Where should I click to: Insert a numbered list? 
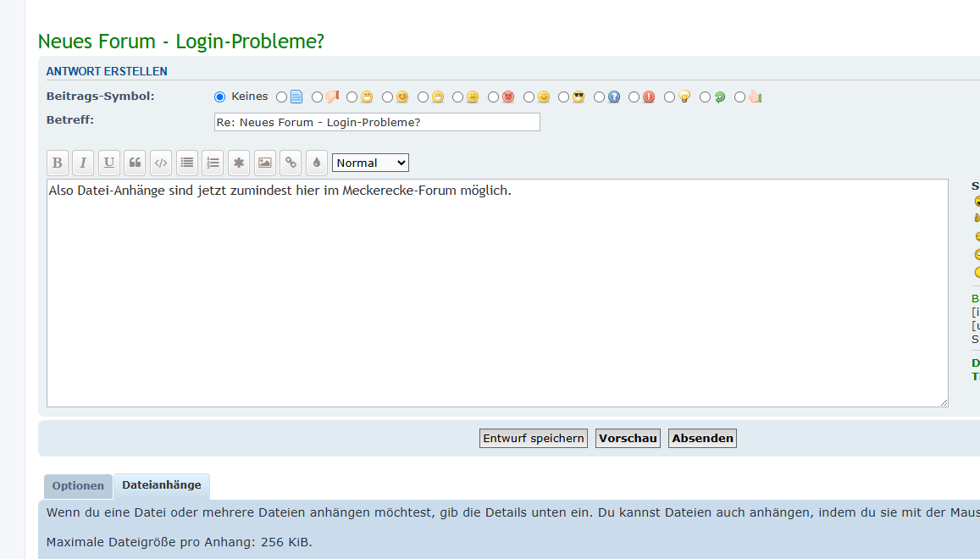(x=213, y=163)
